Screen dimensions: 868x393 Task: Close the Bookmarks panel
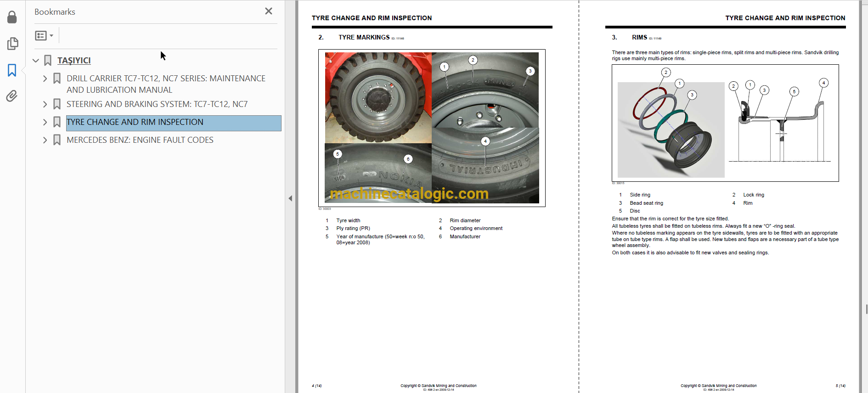[x=269, y=11]
